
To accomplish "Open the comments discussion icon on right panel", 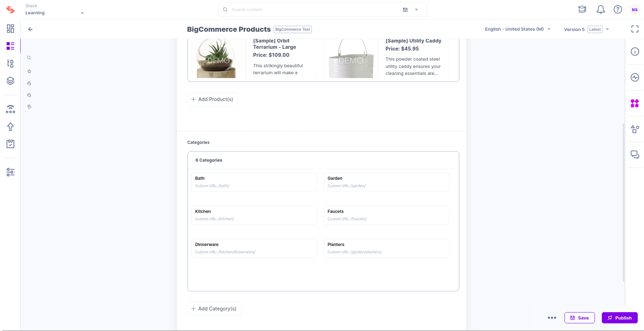I will (x=635, y=155).
